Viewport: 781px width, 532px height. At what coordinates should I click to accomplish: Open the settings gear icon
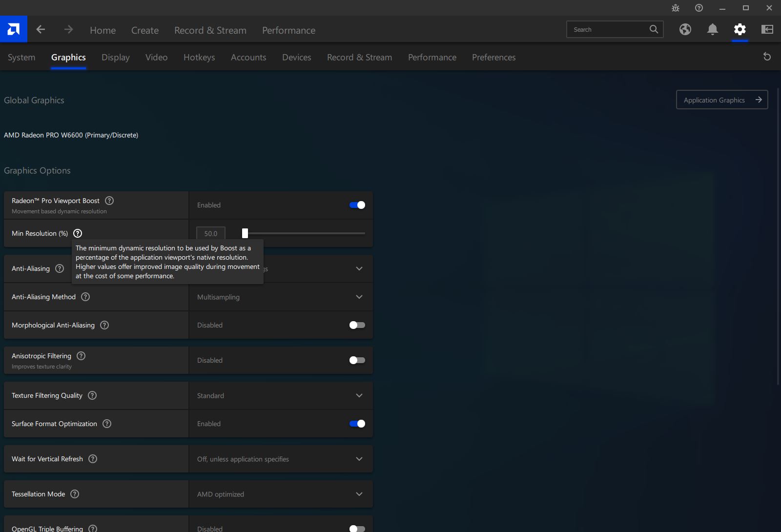tap(740, 29)
